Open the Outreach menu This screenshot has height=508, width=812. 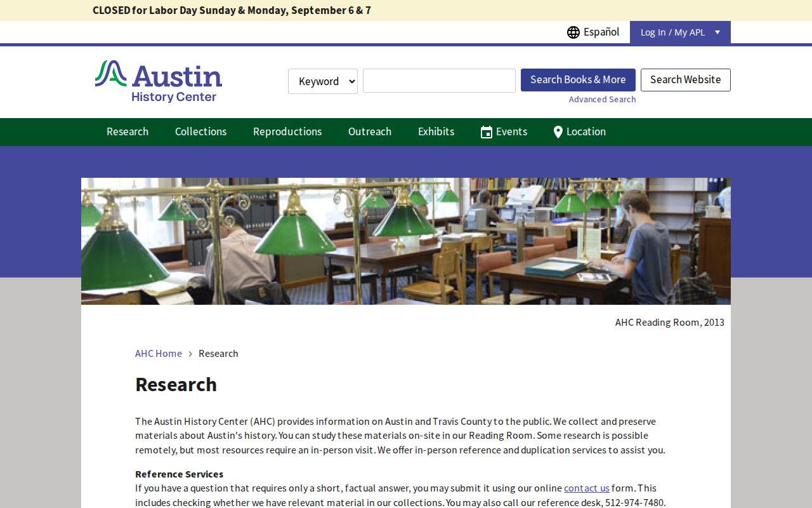(370, 131)
